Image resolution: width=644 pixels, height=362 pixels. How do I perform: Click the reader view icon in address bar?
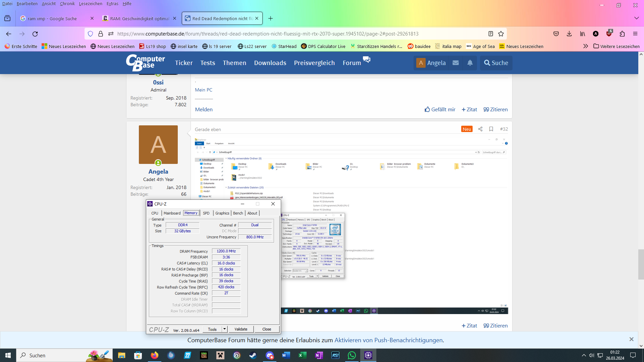[491, 34]
